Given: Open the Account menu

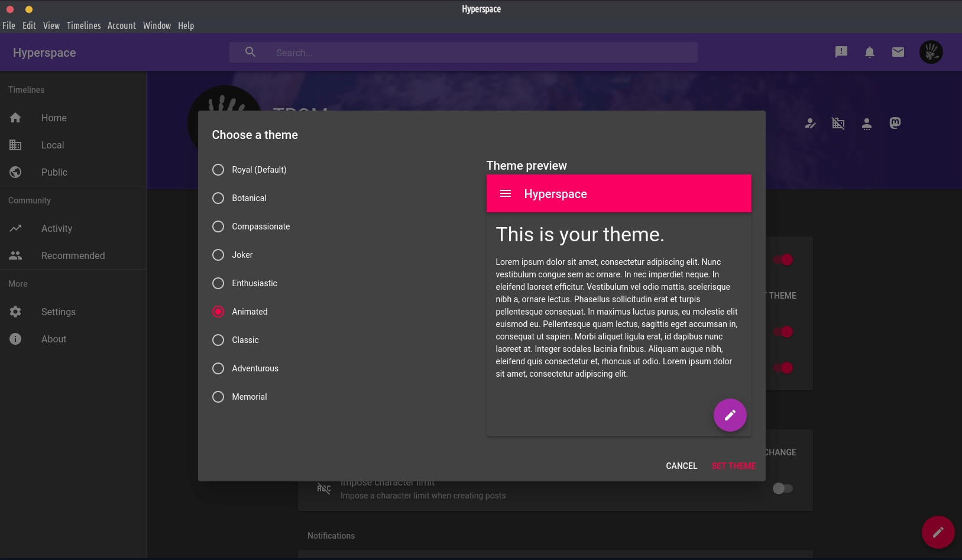Looking at the screenshot, I should [121, 25].
